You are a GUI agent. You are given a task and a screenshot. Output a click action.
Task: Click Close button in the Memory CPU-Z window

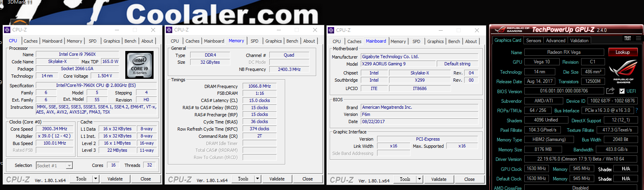coord(307,179)
